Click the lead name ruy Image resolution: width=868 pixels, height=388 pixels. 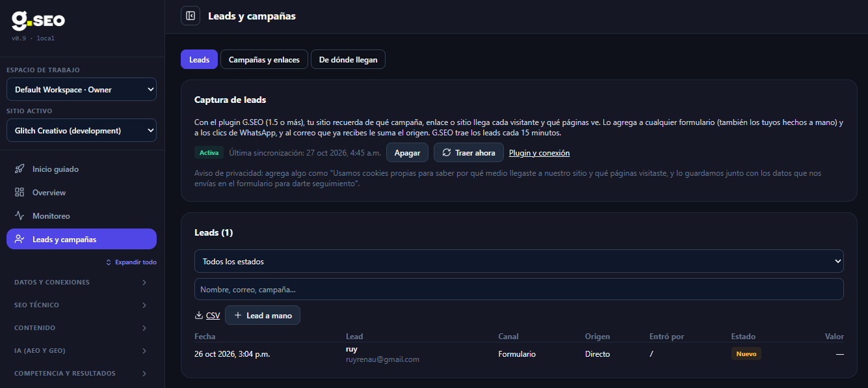352,349
